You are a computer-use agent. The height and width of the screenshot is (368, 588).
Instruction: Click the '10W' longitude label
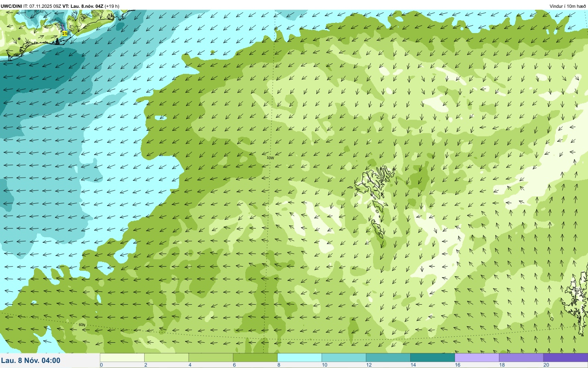pos(270,158)
